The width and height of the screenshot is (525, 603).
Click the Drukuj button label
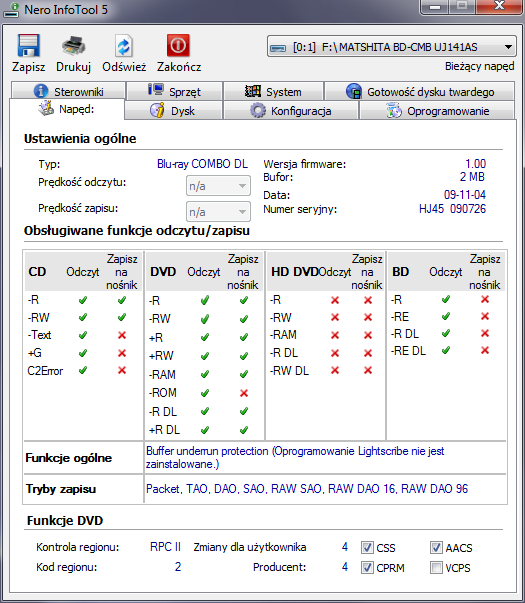pyautogui.click(x=73, y=67)
